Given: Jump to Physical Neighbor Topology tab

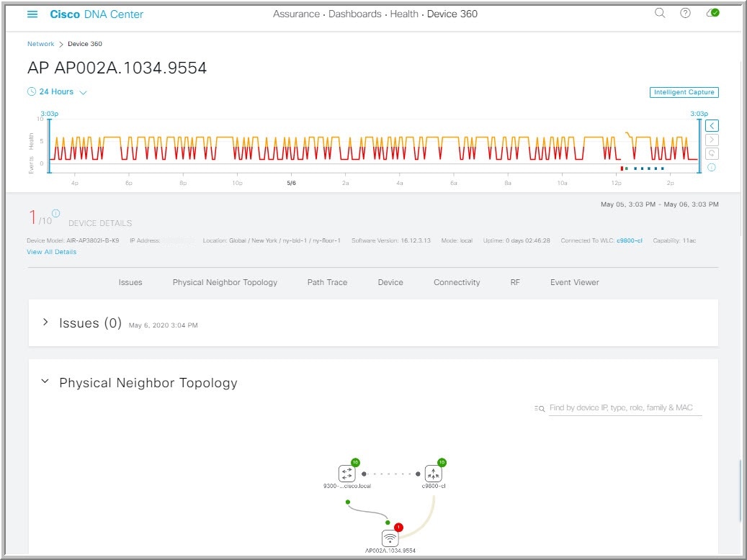Looking at the screenshot, I should point(225,282).
